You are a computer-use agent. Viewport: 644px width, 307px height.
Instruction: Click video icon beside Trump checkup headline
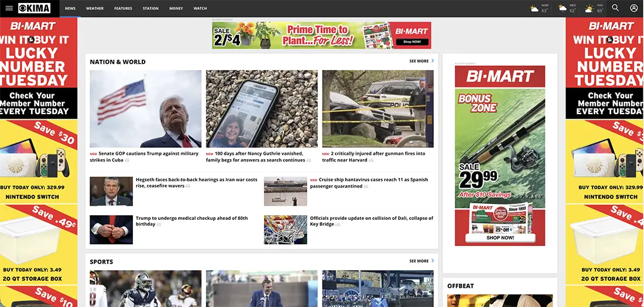[x=159, y=225]
